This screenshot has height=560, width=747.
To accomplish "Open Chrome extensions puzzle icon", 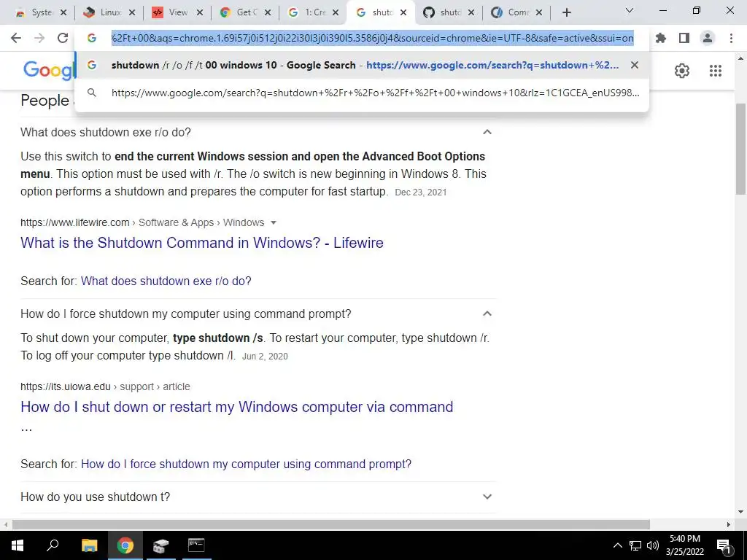I will click(x=661, y=38).
